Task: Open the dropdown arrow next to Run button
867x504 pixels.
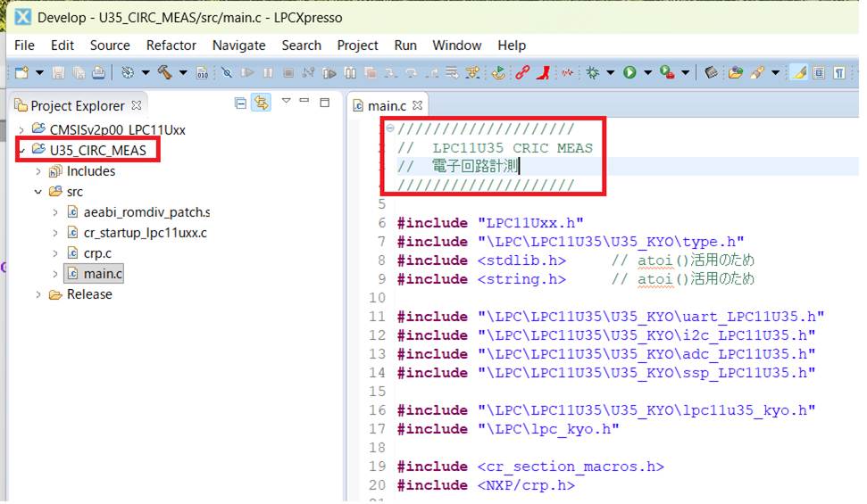Action: coord(647,73)
